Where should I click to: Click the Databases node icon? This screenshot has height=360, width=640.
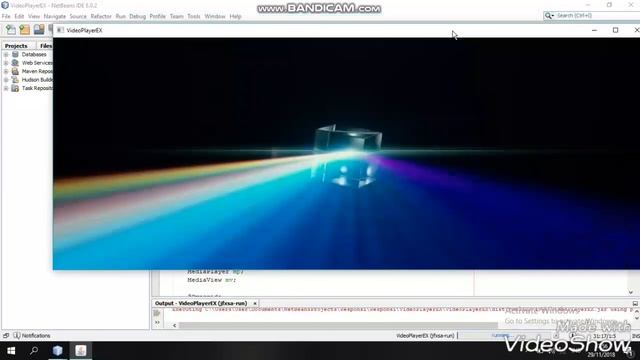point(15,54)
